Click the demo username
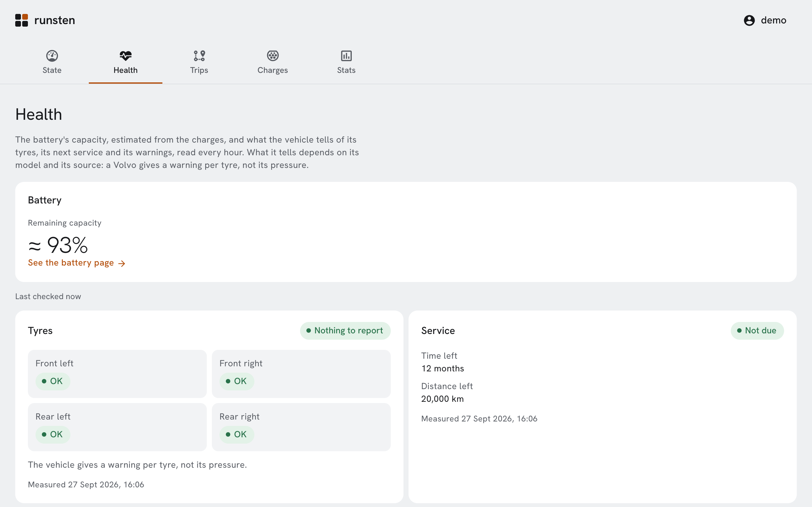The width and height of the screenshot is (812, 507). point(773,20)
